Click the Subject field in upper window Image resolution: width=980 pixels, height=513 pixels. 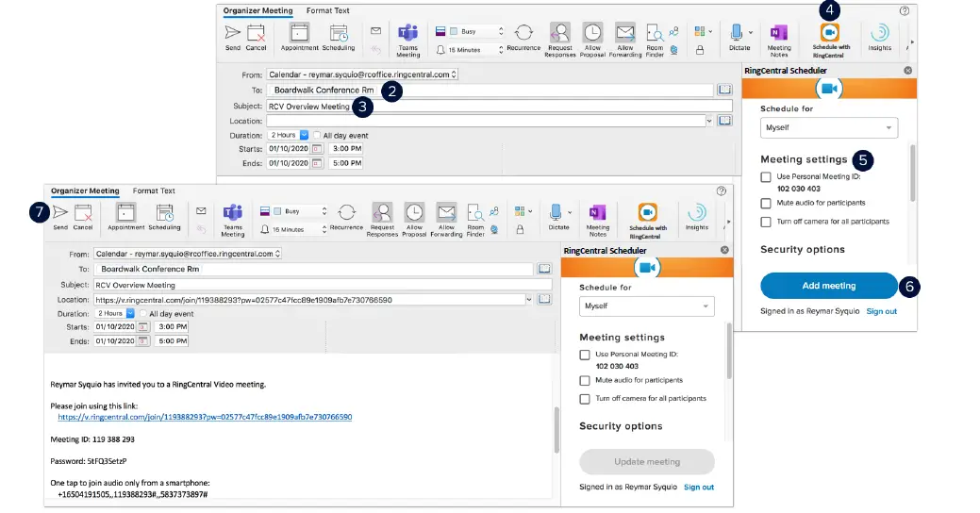click(499, 107)
